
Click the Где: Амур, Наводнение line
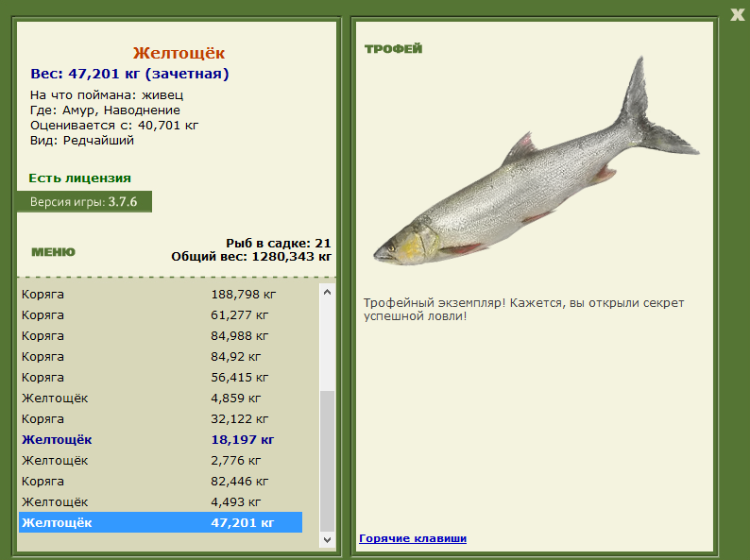coord(105,110)
